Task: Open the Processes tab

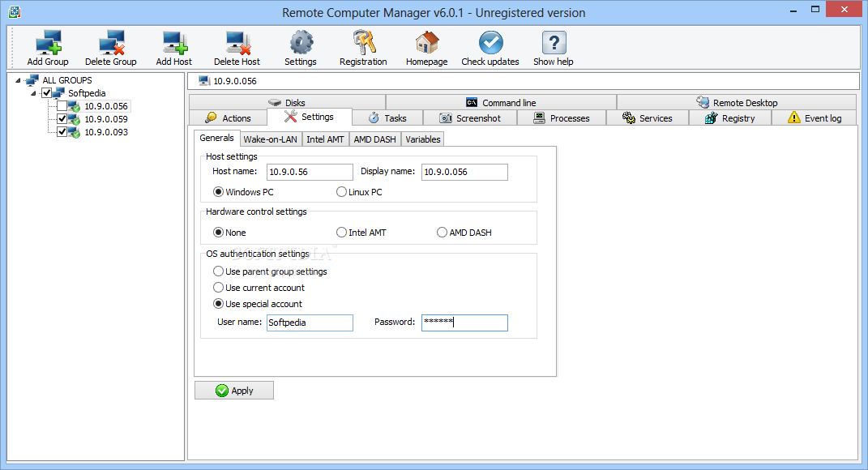Action: (x=562, y=118)
